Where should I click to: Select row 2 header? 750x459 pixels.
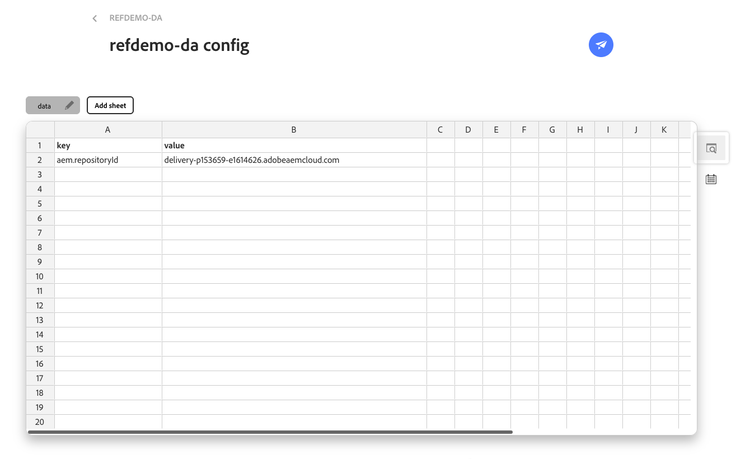(x=40, y=160)
